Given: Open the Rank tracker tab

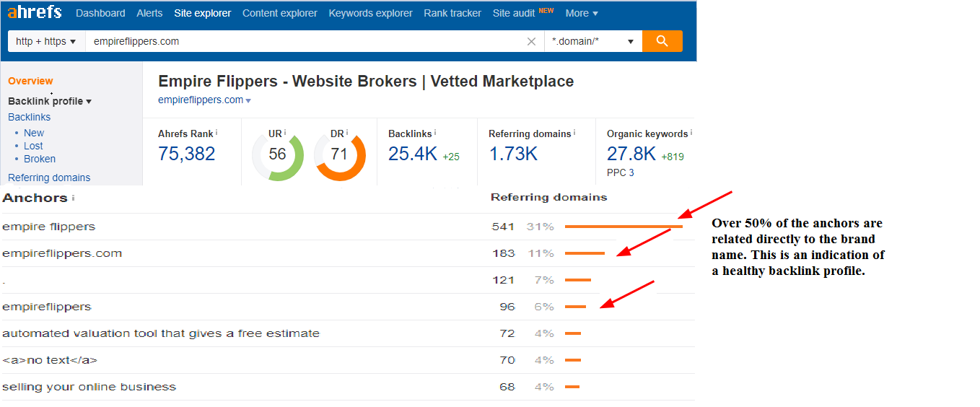Looking at the screenshot, I should click(452, 13).
